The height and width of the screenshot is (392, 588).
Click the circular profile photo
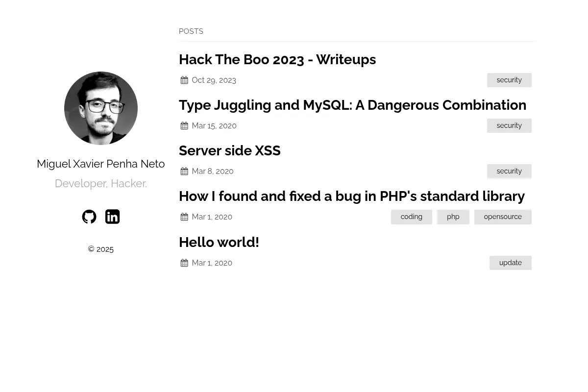pos(101,108)
